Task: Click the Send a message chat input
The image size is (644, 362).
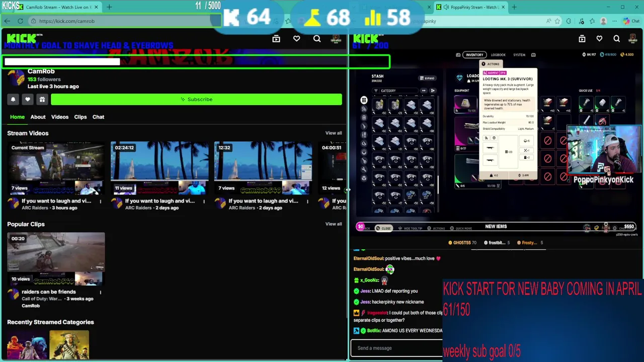Action: (x=397, y=348)
